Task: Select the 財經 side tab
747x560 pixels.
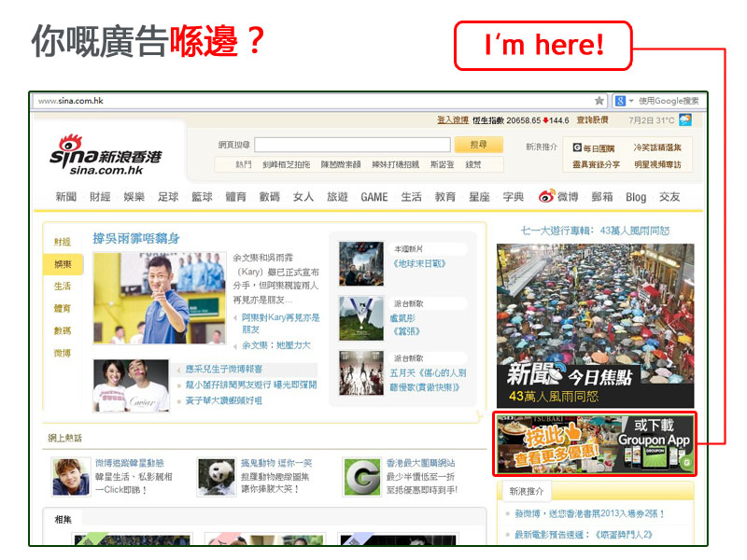Action: pyautogui.click(x=63, y=242)
